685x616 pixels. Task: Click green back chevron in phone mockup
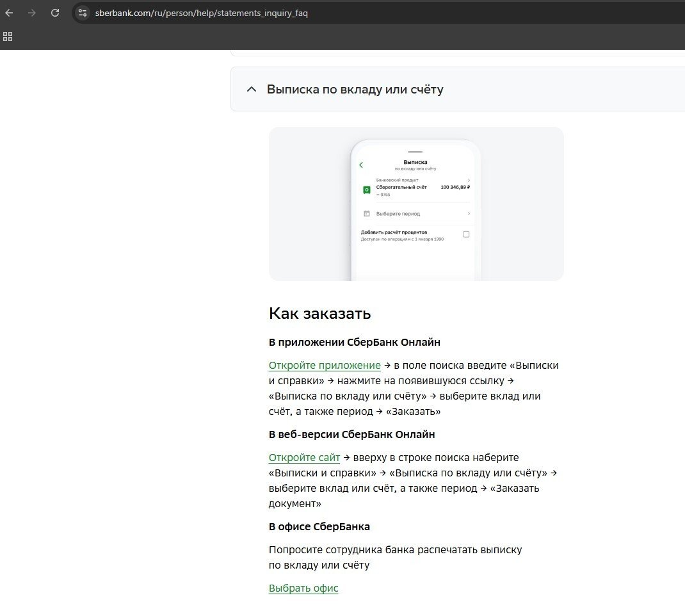pyautogui.click(x=361, y=165)
